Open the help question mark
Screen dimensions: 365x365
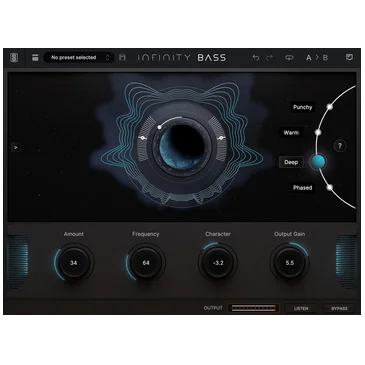pos(340,146)
